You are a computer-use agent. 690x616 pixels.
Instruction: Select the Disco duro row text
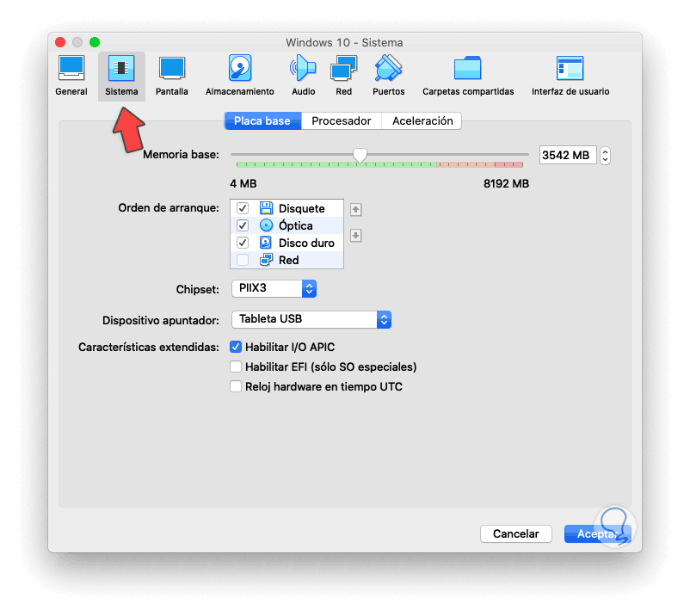pyautogui.click(x=306, y=243)
